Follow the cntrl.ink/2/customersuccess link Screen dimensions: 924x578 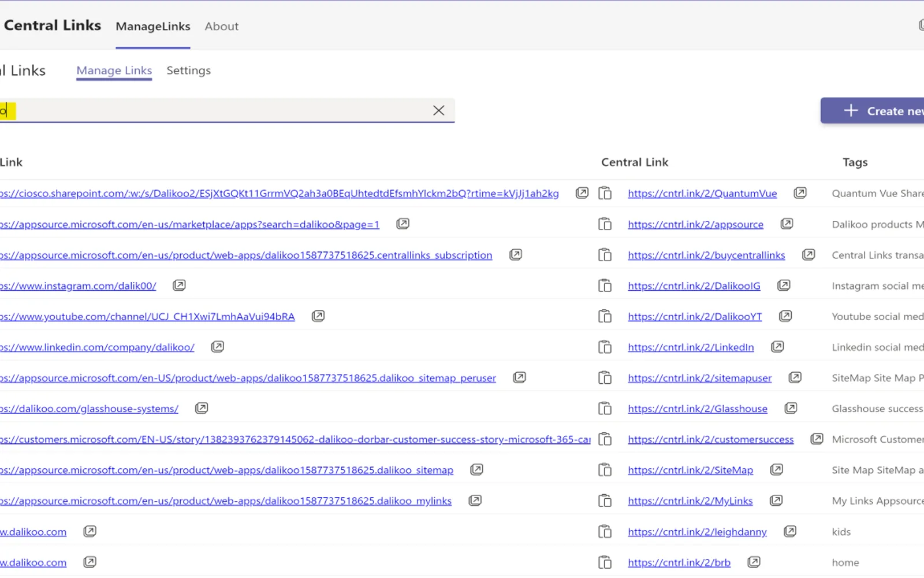pos(711,439)
